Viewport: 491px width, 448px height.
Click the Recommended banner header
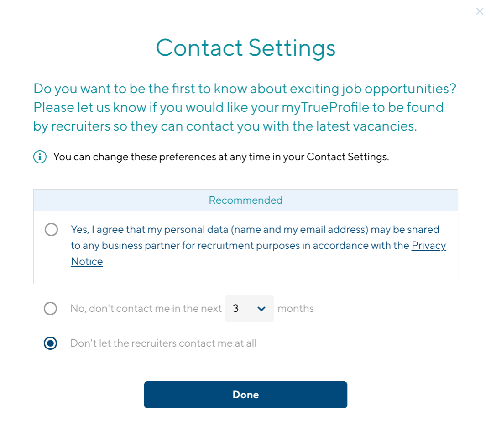pos(245,200)
